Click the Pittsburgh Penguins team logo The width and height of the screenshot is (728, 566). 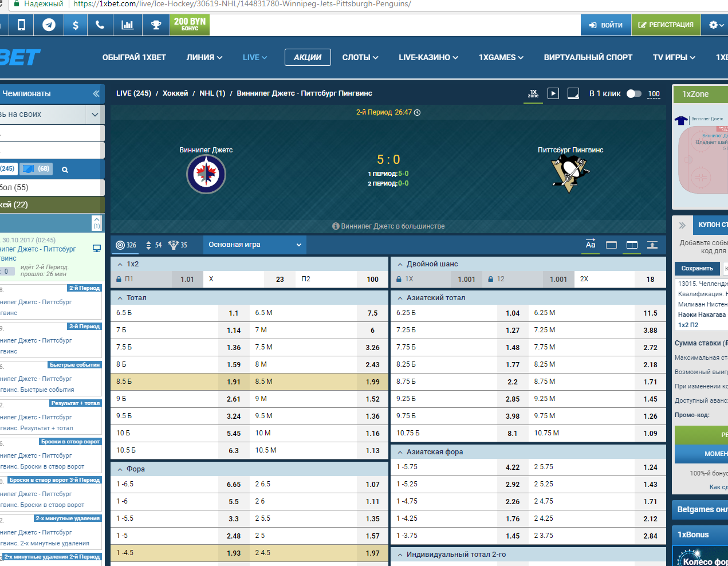click(x=569, y=174)
